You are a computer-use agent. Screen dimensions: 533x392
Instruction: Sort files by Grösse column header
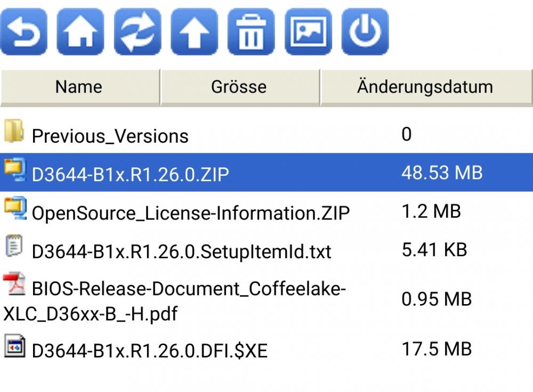240,87
